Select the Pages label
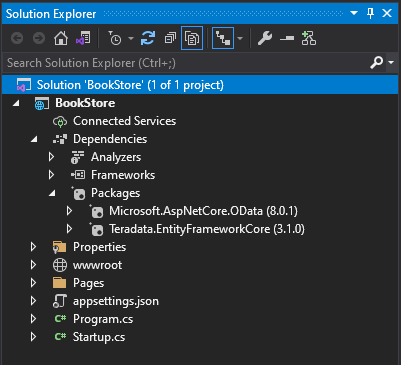The width and height of the screenshot is (401, 365). pyautogui.click(x=89, y=283)
